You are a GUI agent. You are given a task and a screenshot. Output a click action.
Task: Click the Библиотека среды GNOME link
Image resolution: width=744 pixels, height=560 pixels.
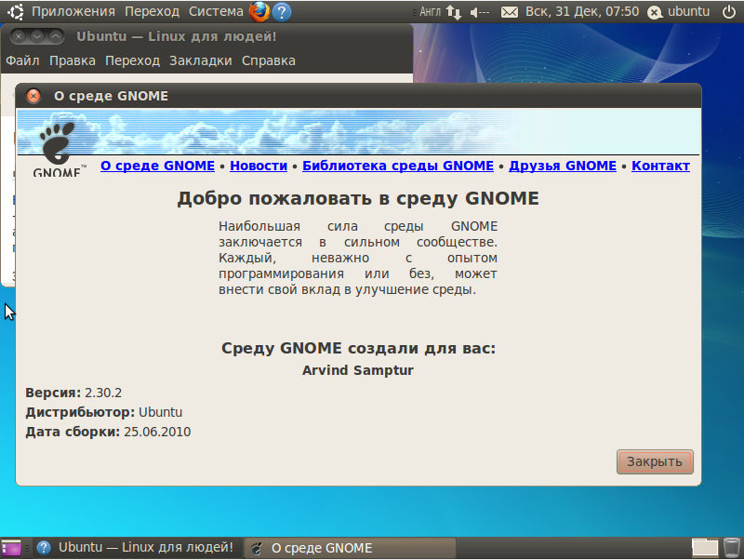(x=398, y=166)
